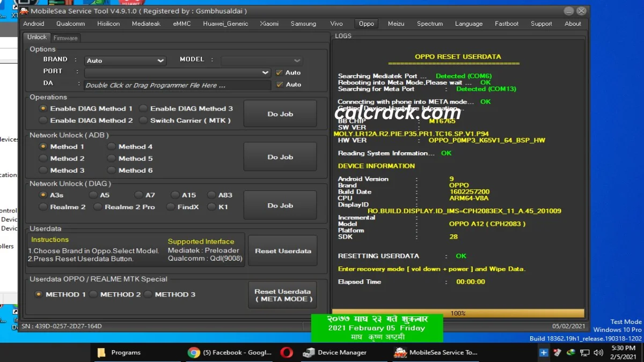Select A15 under Network Unlock DIAG

tap(184, 195)
